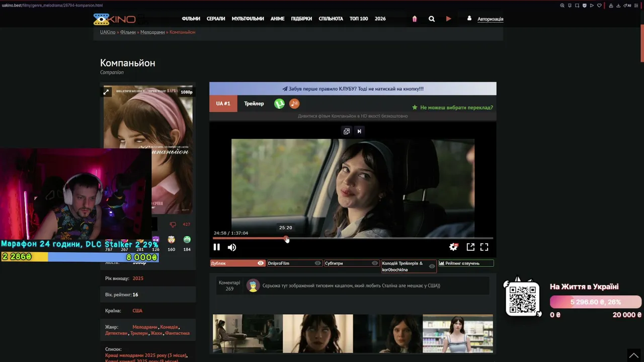
Task: Open the АНІМЕ menu
Action: (277, 19)
